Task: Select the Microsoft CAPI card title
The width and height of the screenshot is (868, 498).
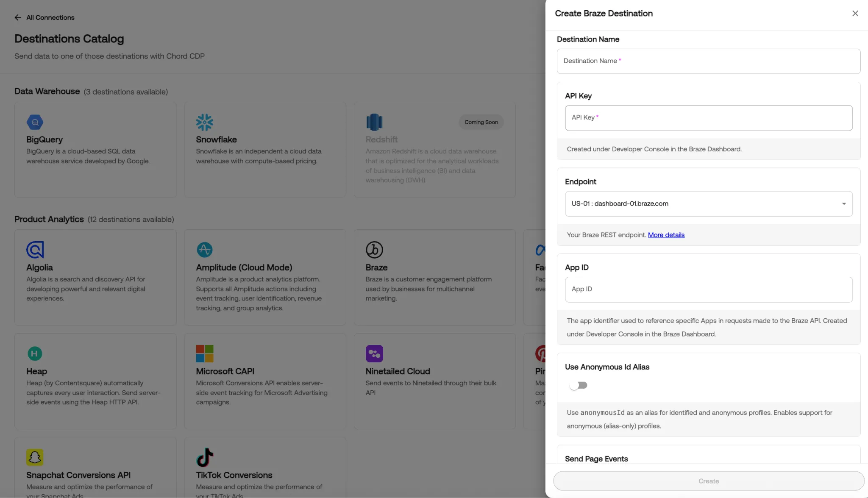Action: (225, 371)
